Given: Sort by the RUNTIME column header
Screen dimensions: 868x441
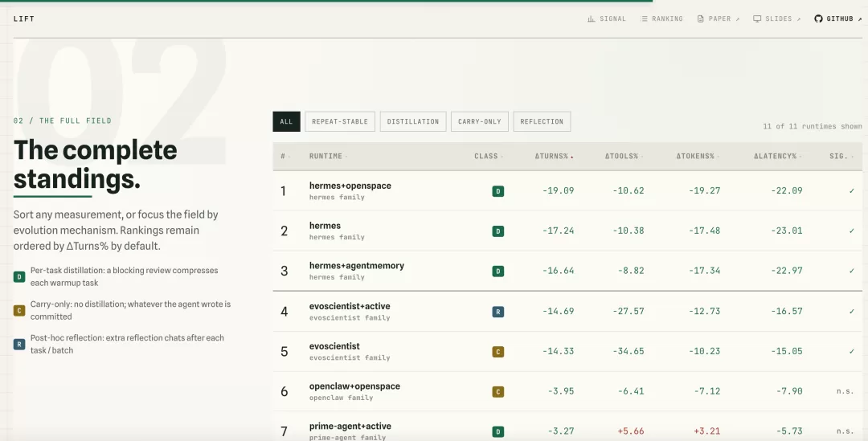Looking at the screenshot, I should pos(328,157).
